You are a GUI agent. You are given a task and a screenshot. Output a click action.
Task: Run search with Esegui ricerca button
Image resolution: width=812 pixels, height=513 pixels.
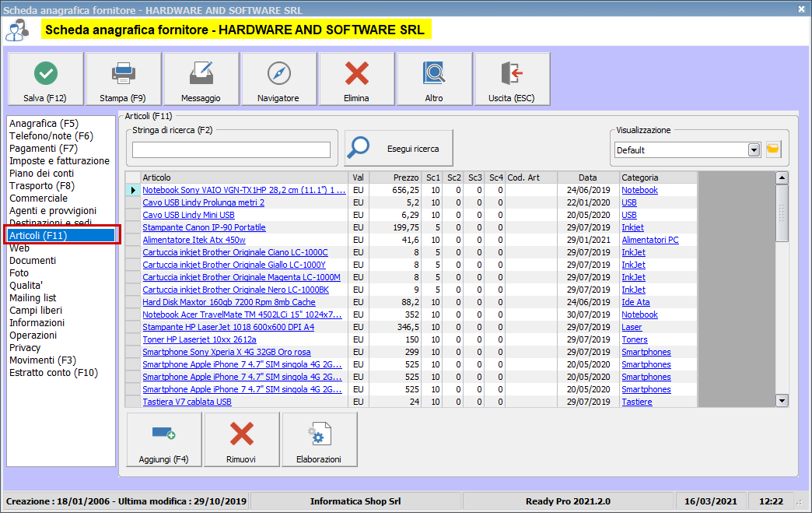pyautogui.click(x=398, y=148)
